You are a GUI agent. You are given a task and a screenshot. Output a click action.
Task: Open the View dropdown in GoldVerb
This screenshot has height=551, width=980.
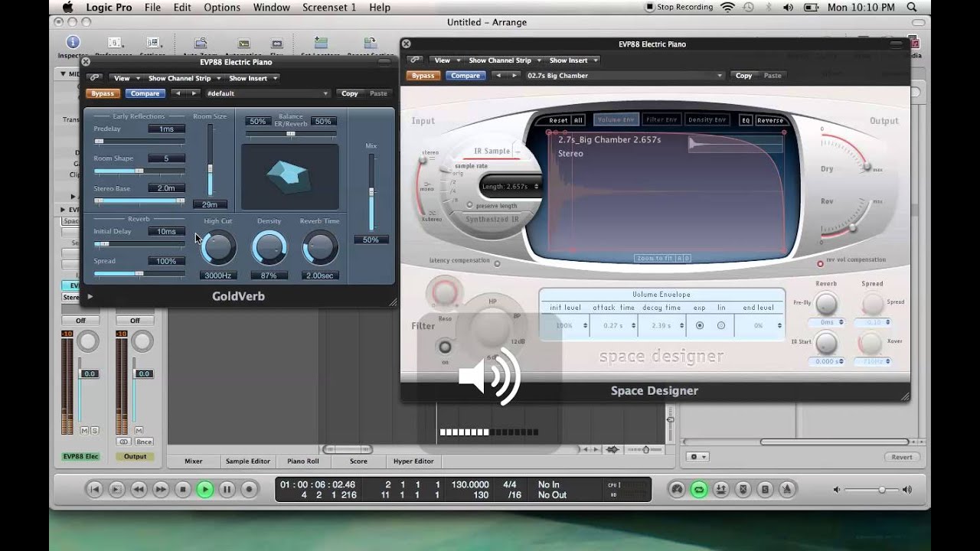(x=127, y=78)
